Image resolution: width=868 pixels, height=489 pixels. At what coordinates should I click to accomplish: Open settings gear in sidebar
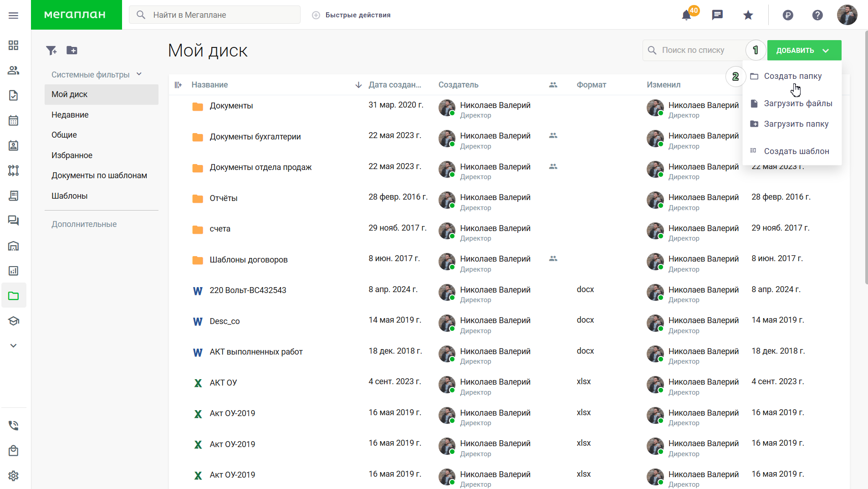(13, 476)
